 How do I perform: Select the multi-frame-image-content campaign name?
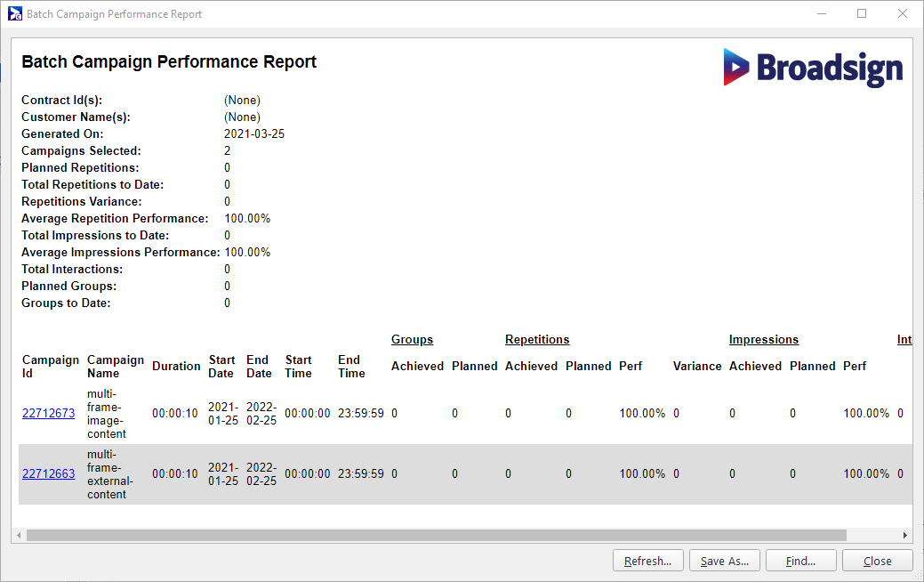(x=107, y=413)
